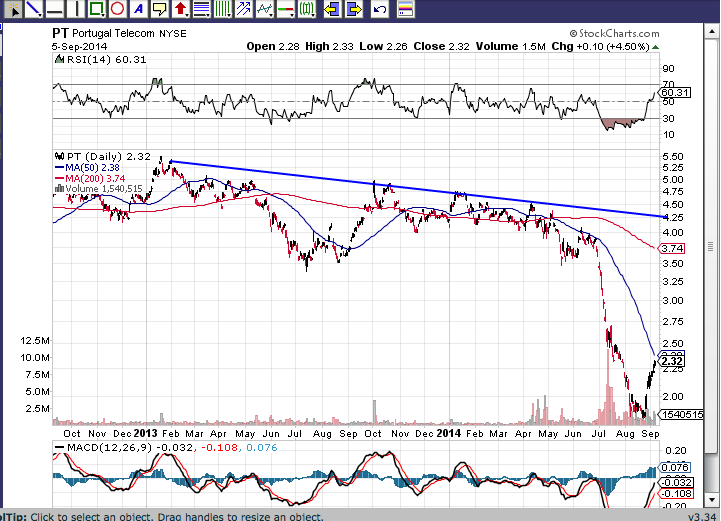Expand the red arrow tool dropdown
Viewport: 721px width, 521px height.
coord(188,15)
